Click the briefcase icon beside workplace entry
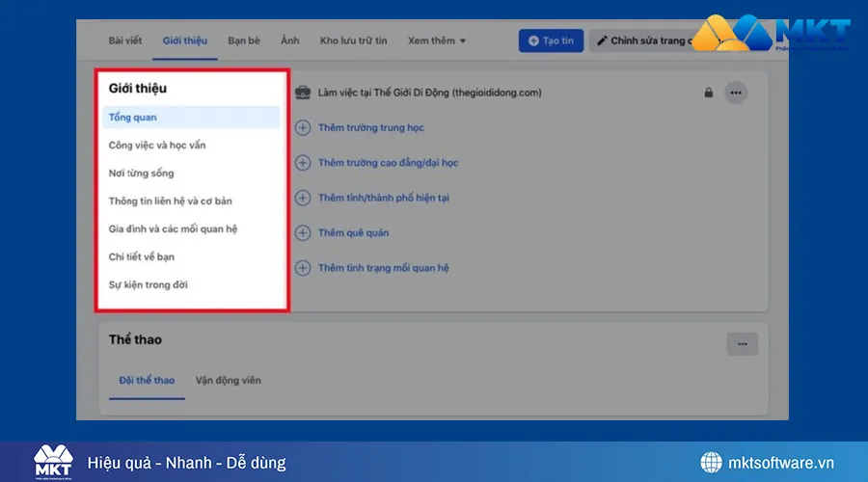868x482 pixels. [303, 93]
